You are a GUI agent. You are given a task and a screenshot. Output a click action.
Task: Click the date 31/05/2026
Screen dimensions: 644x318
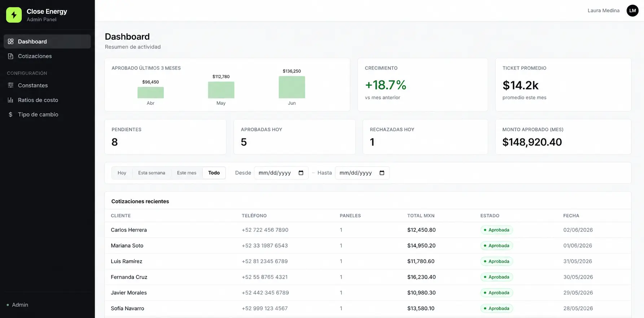(x=578, y=261)
